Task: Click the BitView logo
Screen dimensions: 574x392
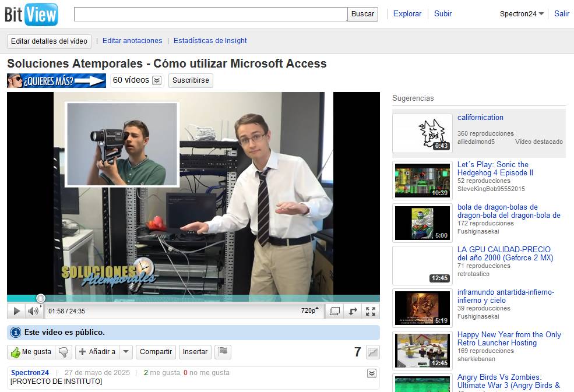Action: coord(31,15)
